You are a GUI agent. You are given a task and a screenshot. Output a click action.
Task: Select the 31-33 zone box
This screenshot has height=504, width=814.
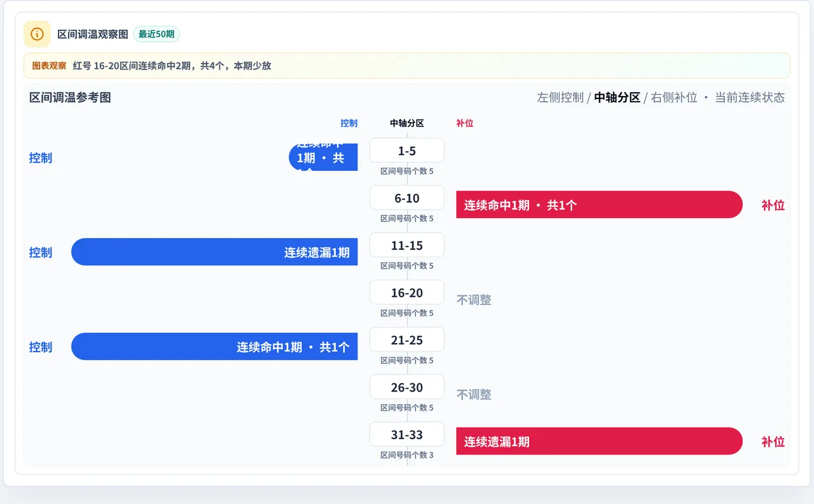click(x=407, y=435)
